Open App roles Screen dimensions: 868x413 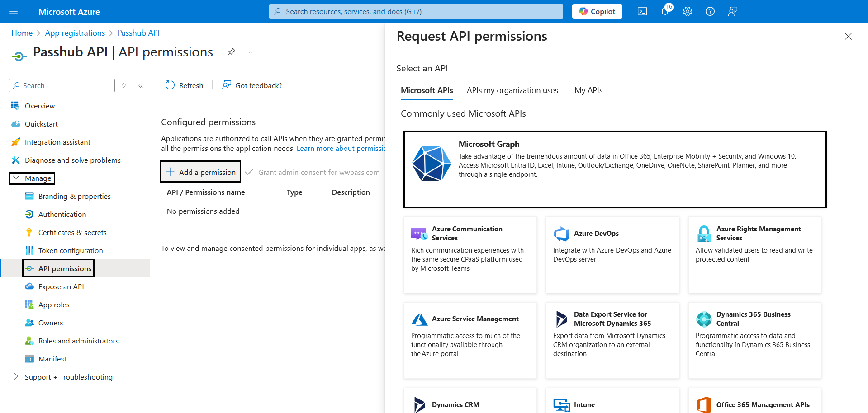coord(54,305)
